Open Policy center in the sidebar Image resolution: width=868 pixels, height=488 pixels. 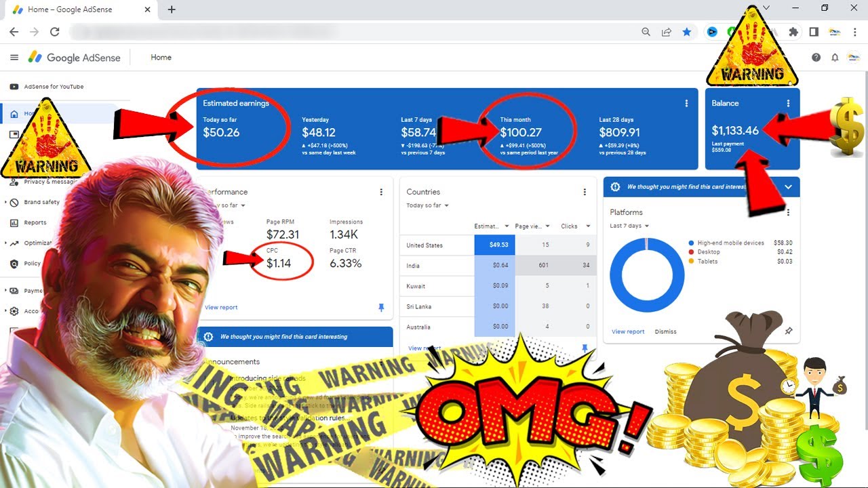[x=26, y=264]
